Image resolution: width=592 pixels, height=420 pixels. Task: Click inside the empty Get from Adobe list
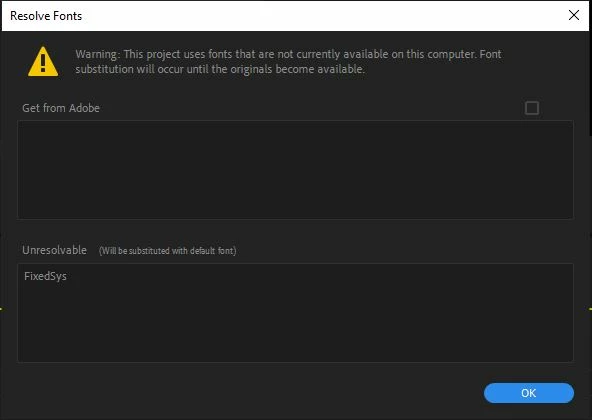click(295, 170)
